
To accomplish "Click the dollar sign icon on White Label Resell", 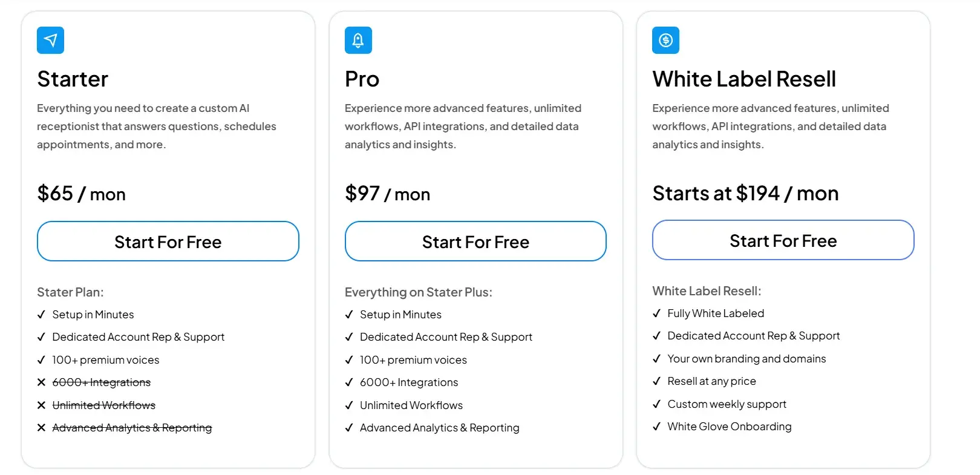I will tap(666, 40).
